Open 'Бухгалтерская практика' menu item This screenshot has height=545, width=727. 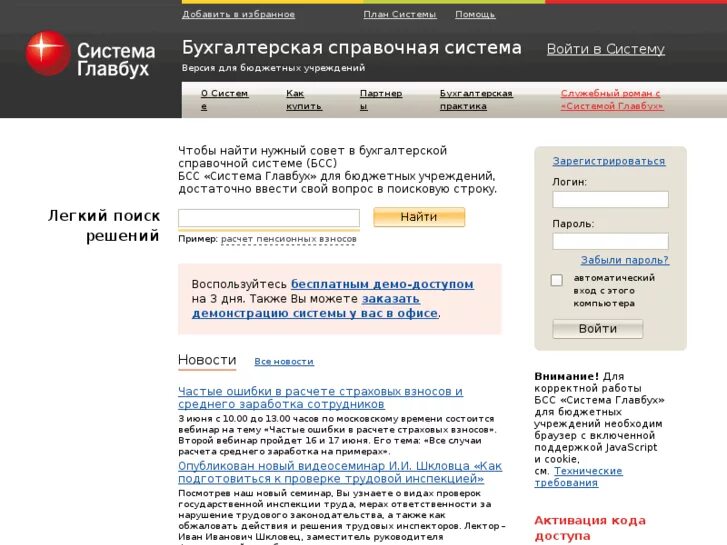tap(476, 100)
